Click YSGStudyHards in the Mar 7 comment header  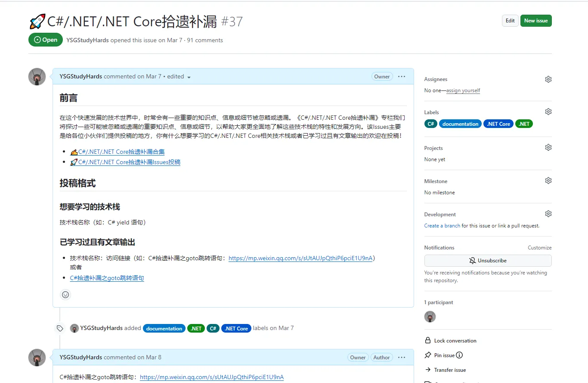(81, 76)
